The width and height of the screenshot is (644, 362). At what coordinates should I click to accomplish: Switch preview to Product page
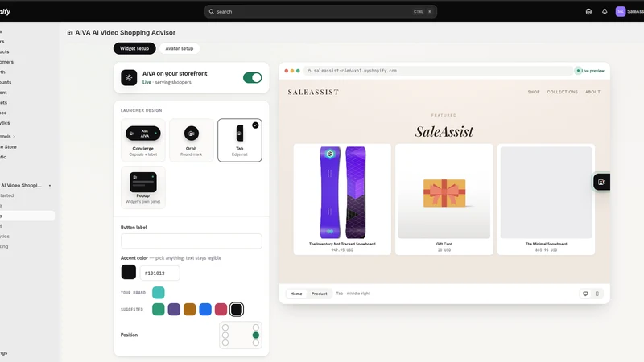coord(319,294)
